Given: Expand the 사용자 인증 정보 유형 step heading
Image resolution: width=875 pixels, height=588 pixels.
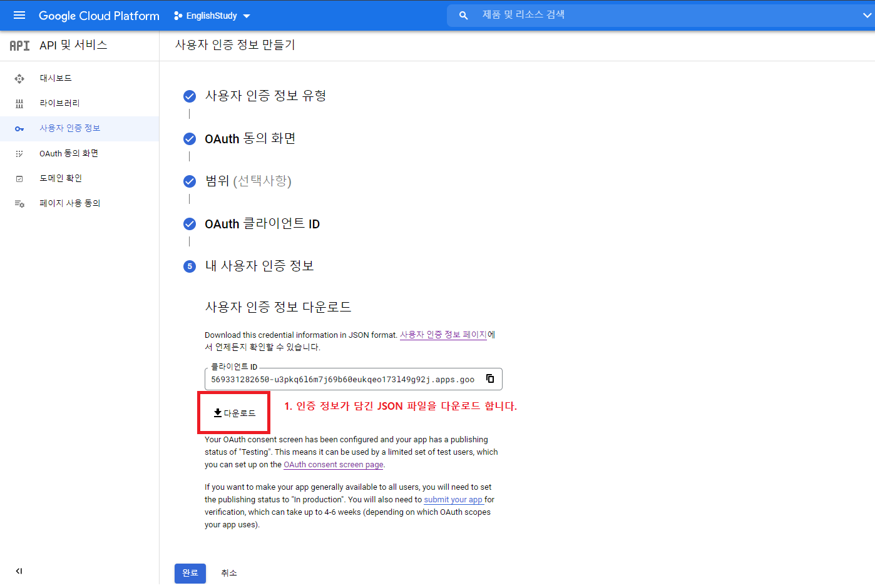Looking at the screenshot, I should [x=265, y=96].
